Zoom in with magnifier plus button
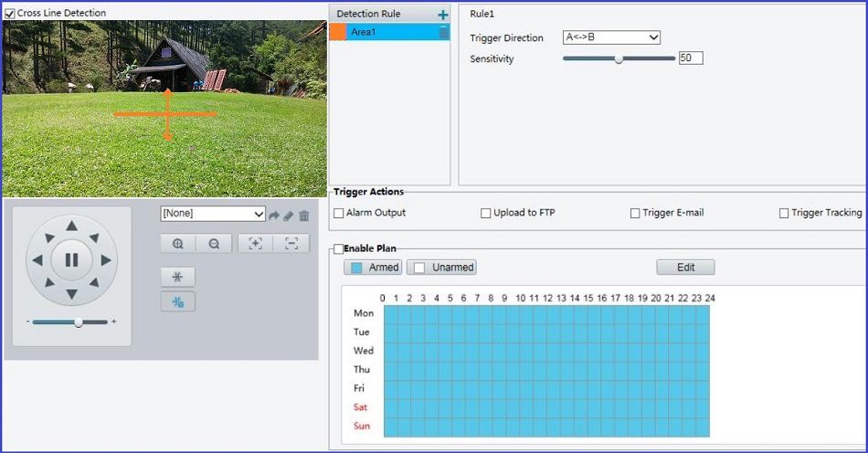 (177, 243)
